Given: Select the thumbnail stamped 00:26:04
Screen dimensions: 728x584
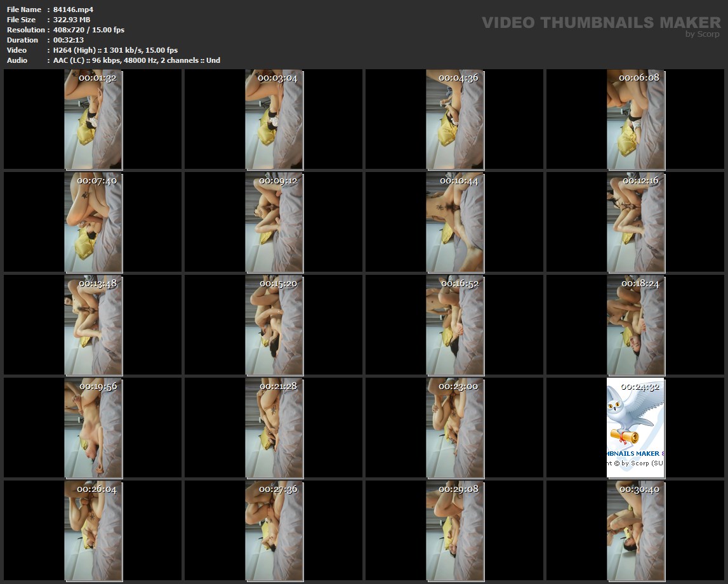Looking at the screenshot, I should pos(93,530).
